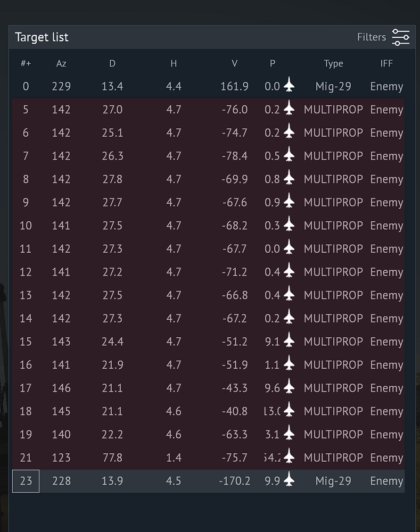Open the Filters settings icon
This screenshot has width=420, height=532.
[x=400, y=37]
